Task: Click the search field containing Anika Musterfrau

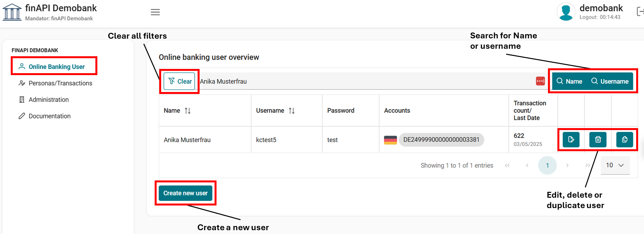Action: (x=358, y=81)
